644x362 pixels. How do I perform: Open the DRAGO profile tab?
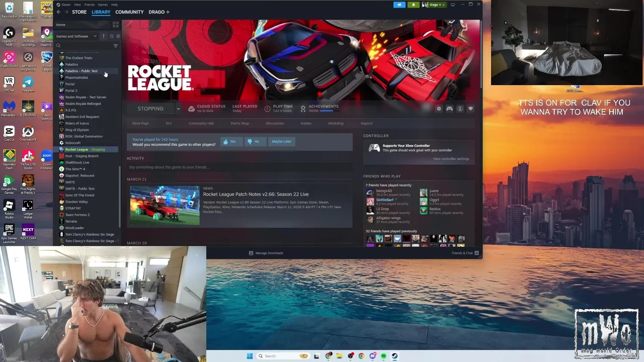[x=159, y=12]
